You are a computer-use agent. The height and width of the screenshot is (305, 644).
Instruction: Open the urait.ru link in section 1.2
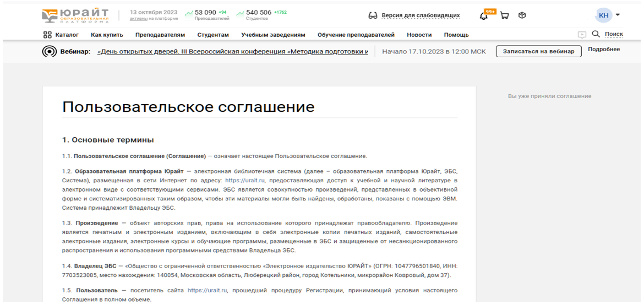tap(245, 181)
